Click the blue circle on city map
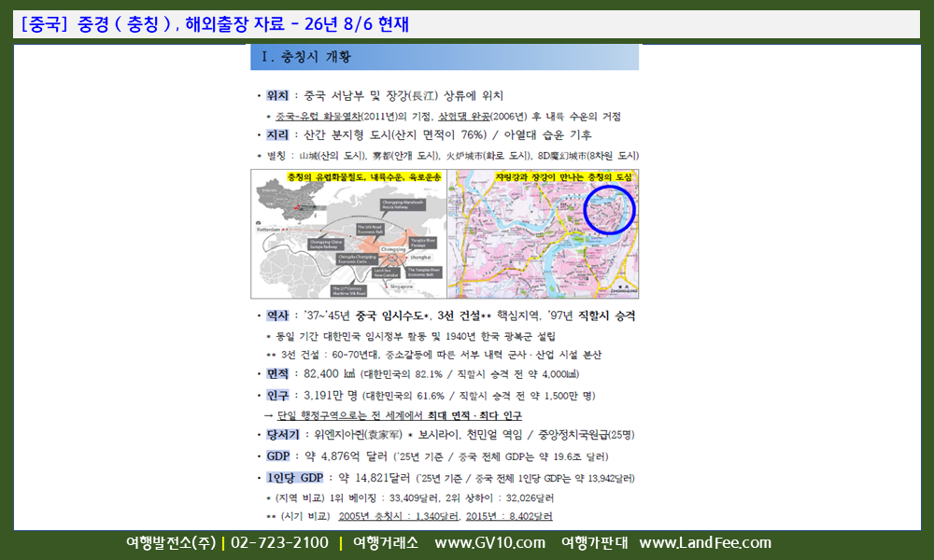Image resolution: width=934 pixels, height=560 pixels. coord(609,209)
